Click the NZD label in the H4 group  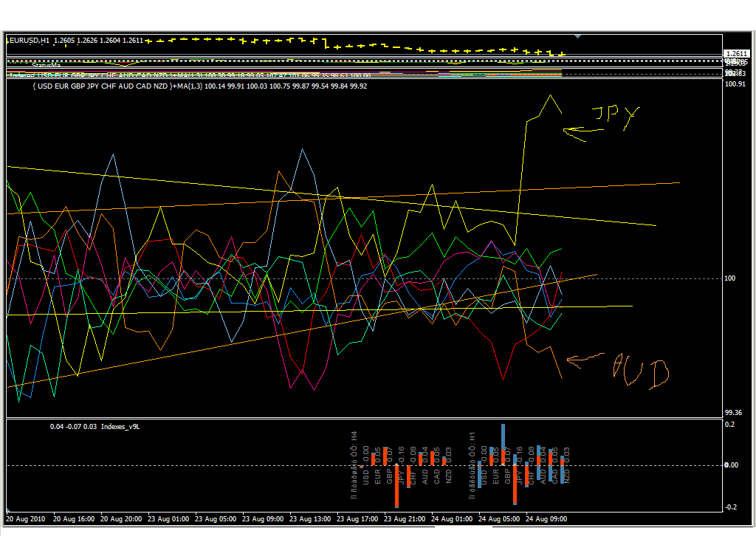[448, 476]
